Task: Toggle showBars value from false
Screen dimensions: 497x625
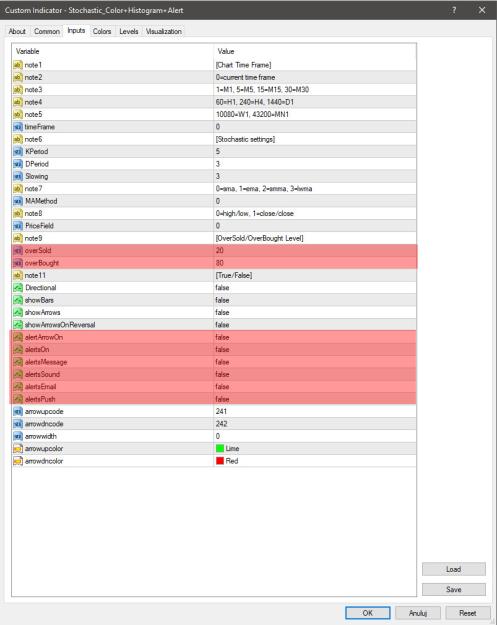Action: tap(315, 300)
